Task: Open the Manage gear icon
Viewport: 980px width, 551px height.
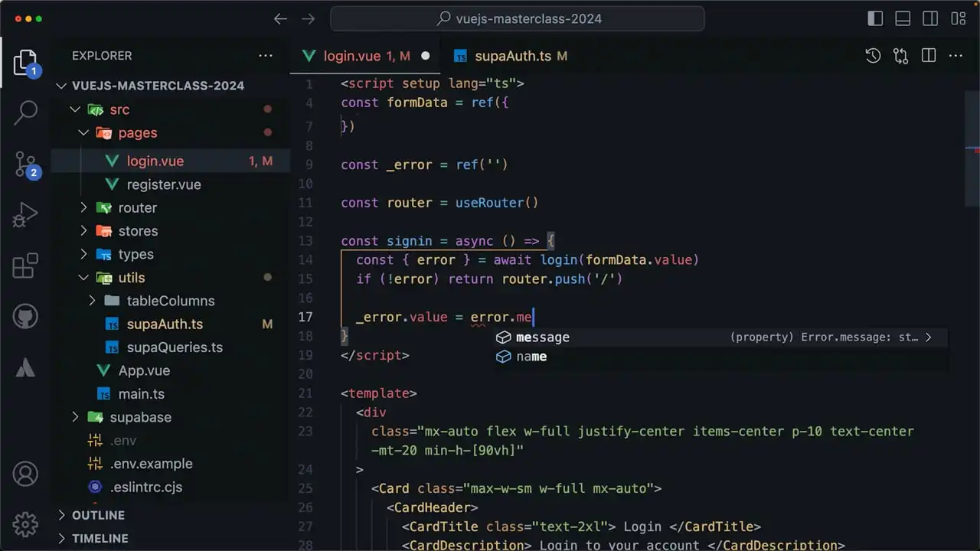Action: (25, 524)
